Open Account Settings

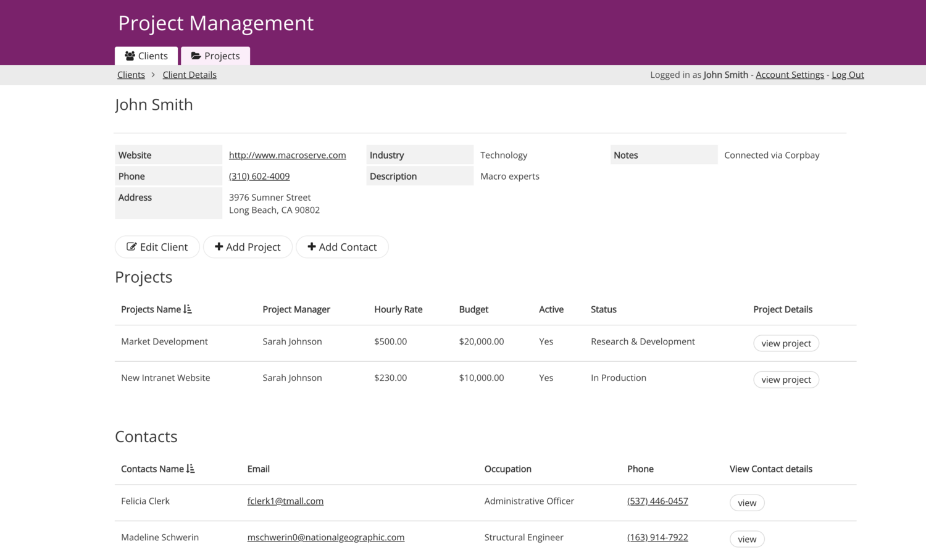click(790, 74)
